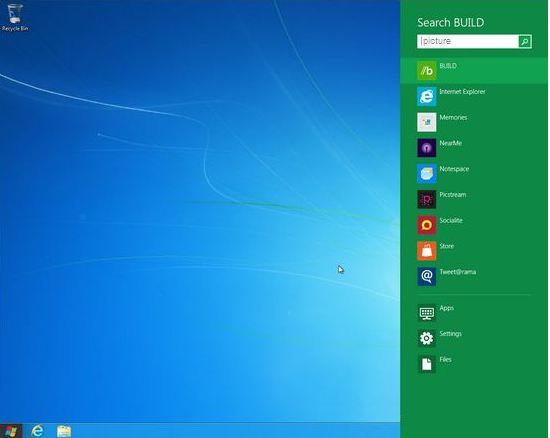This screenshot has width=550, height=438.
Task: Click the Apps label text
Action: [447, 308]
